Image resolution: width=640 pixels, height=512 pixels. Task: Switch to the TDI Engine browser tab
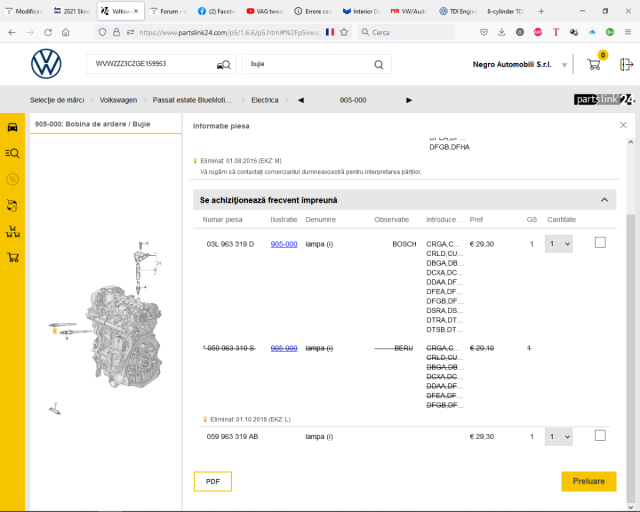click(x=458, y=11)
